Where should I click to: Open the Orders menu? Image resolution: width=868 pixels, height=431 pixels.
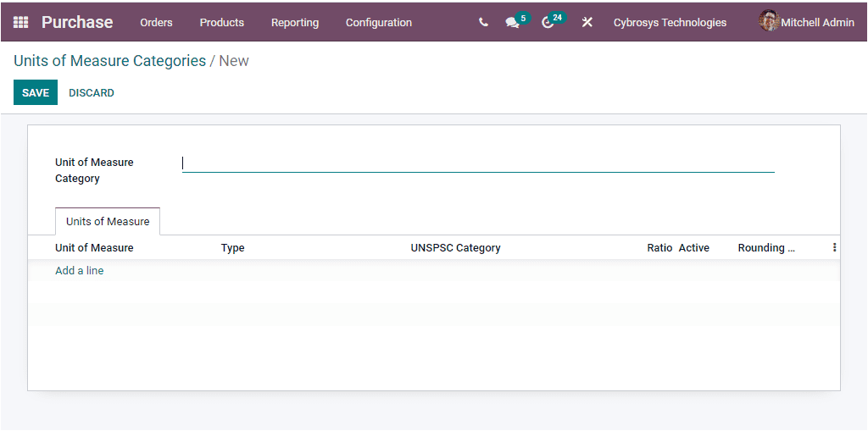(156, 23)
